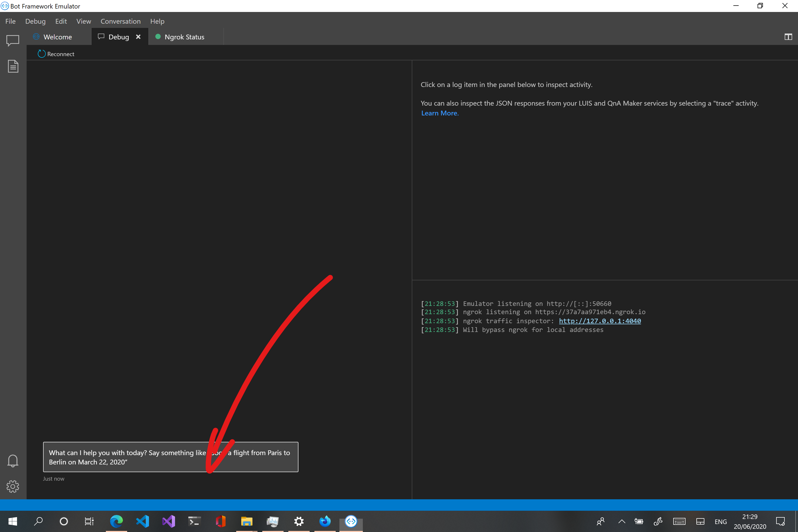Open the ngrok traffic inspector link

pyautogui.click(x=600, y=321)
